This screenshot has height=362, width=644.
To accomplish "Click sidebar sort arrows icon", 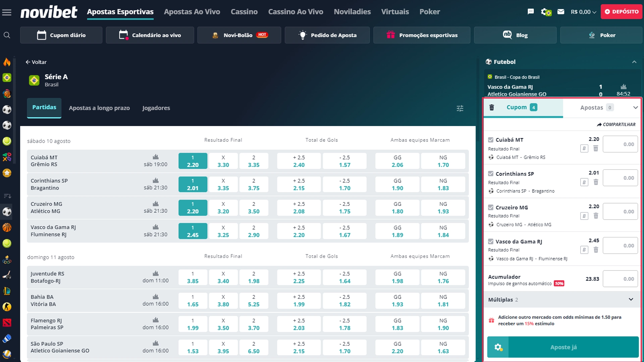I will (x=7, y=196).
